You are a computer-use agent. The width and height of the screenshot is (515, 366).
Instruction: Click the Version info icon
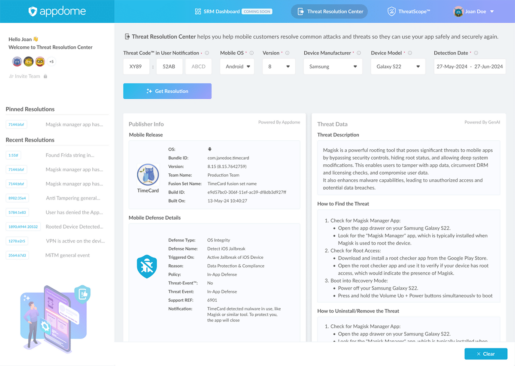click(x=287, y=53)
